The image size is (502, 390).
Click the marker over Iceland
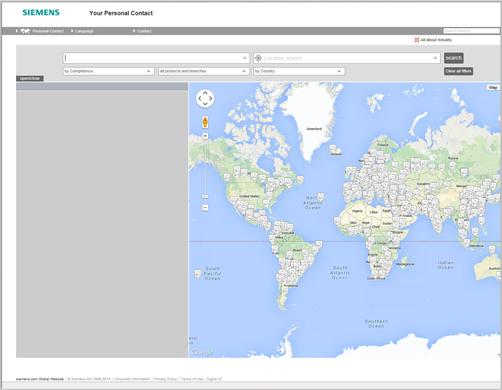(x=333, y=148)
